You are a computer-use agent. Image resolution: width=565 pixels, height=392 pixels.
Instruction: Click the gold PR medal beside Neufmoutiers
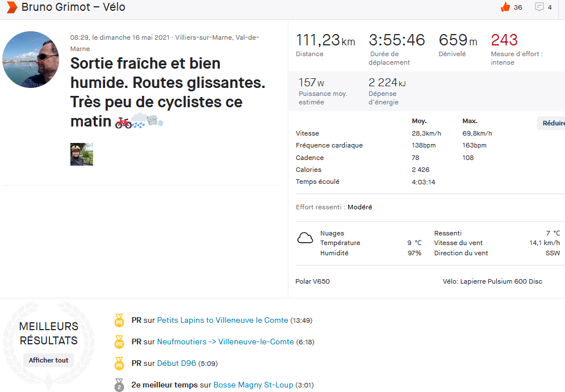119,342
